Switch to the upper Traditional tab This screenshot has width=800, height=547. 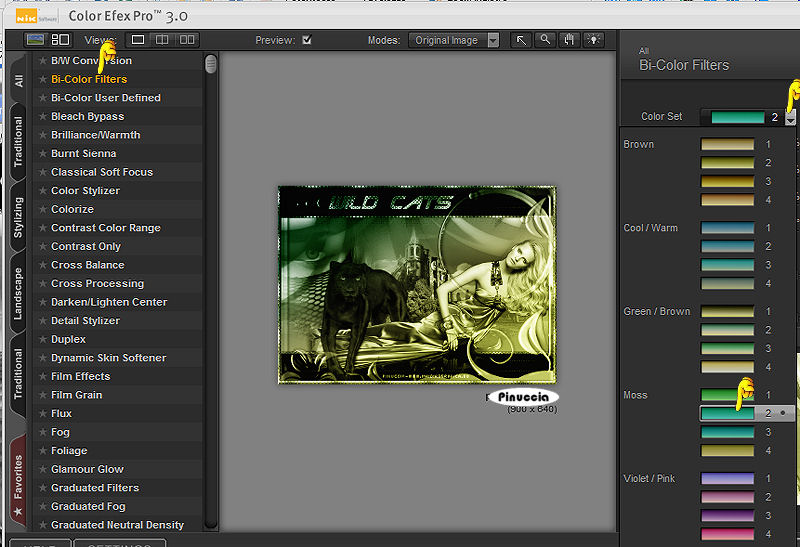coord(18,142)
